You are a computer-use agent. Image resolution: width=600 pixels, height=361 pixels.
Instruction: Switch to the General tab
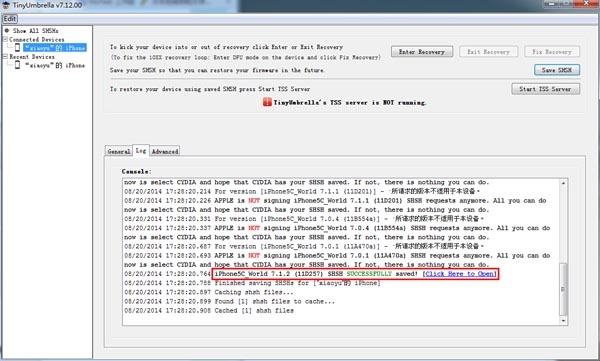point(119,151)
